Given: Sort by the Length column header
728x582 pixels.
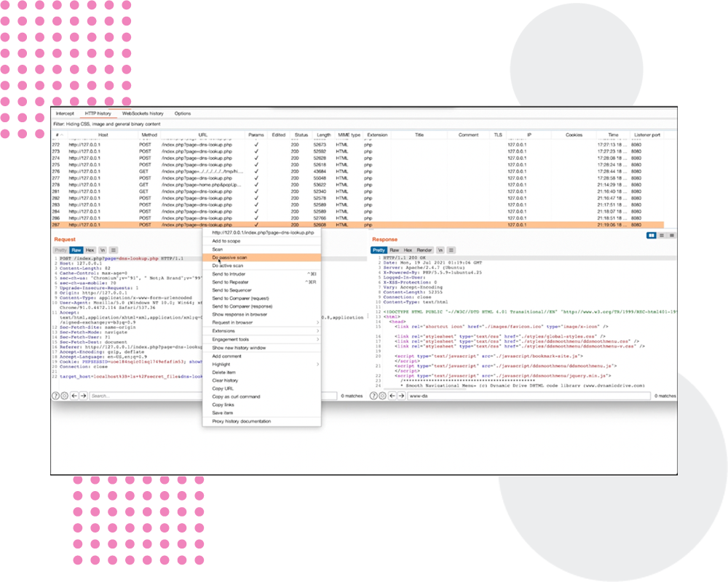Looking at the screenshot, I should pos(324,135).
